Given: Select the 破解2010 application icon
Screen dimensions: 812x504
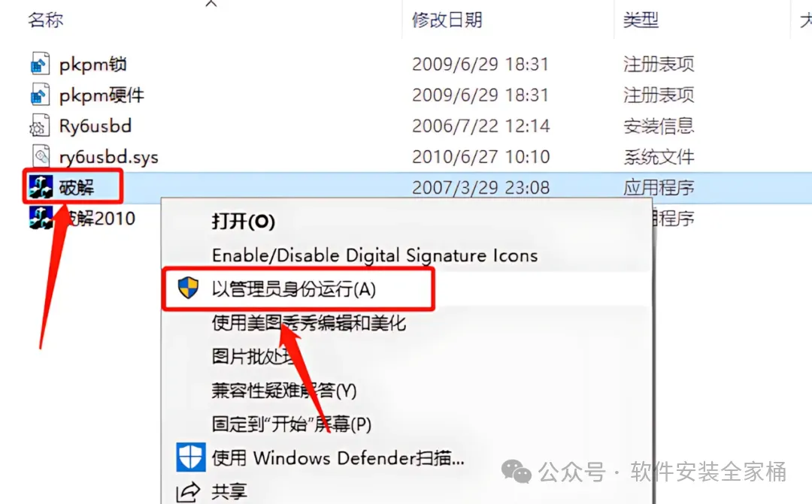Looking at the screenshot, I should click(41, 218).
